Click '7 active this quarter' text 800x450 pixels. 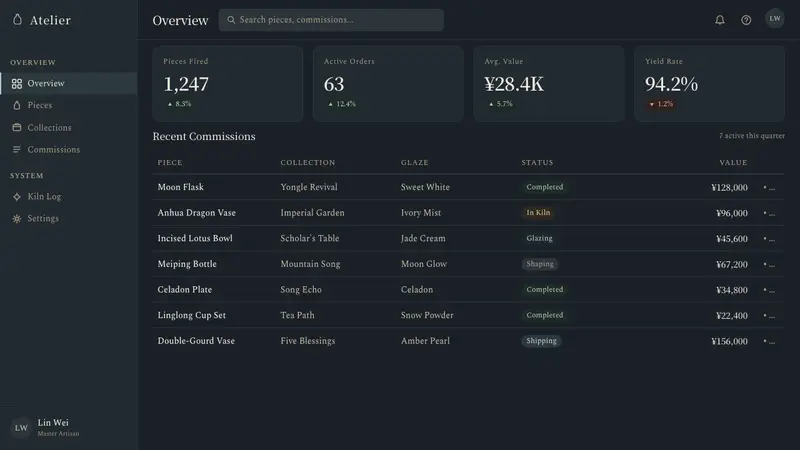[752, 136]
